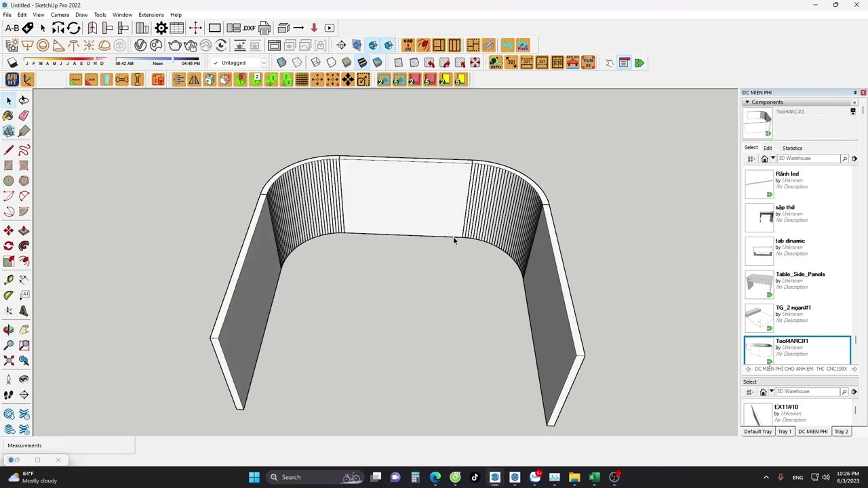Click the upper 3D Warehouse search box

(x=808, y=159)
